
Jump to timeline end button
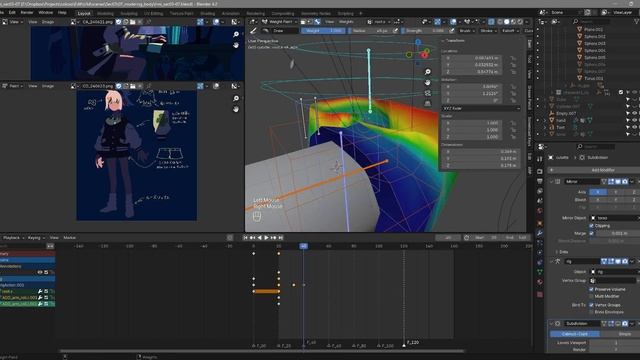pos(280,238)
